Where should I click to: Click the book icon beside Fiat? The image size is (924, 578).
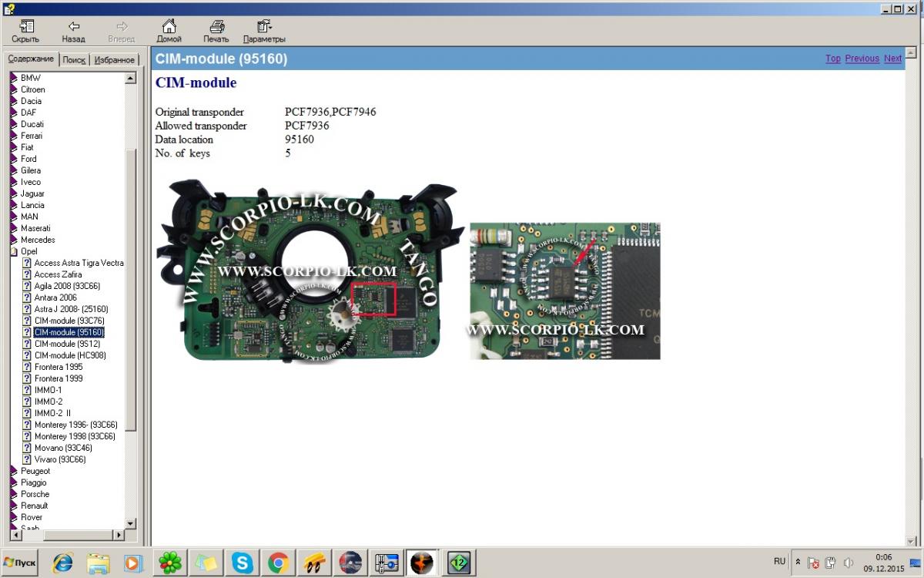point(14,147)
